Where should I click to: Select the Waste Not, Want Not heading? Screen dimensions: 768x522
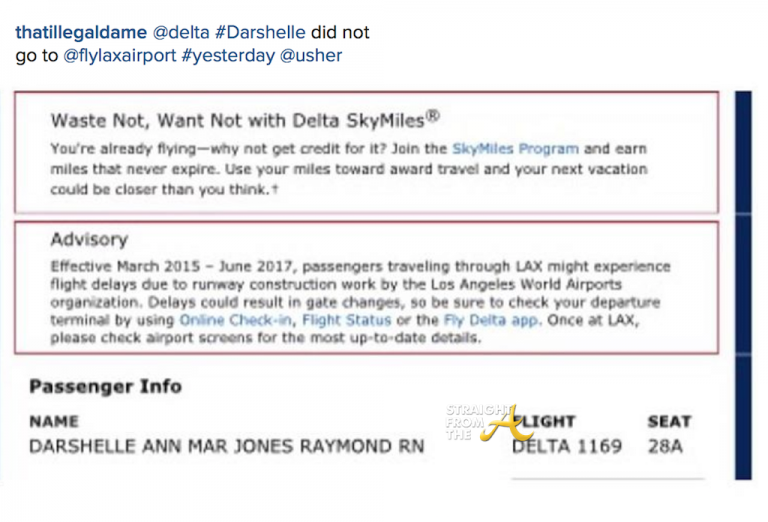245,120
